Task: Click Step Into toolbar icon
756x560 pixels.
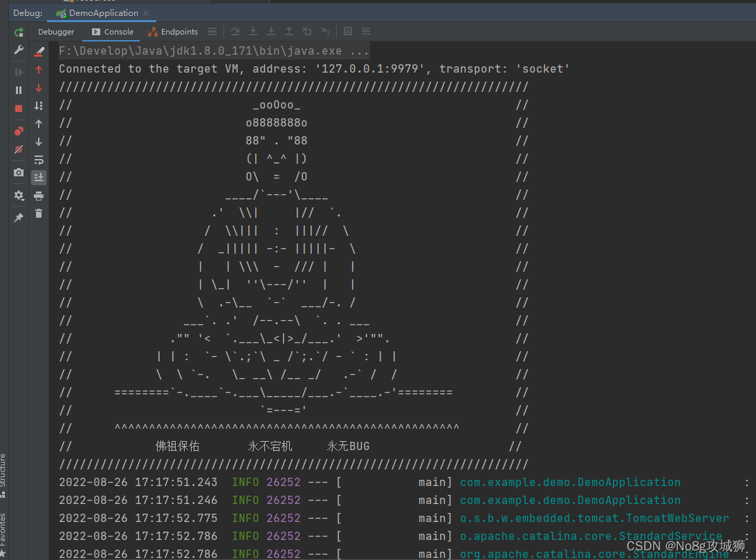Action: click(x=252, y=31)
